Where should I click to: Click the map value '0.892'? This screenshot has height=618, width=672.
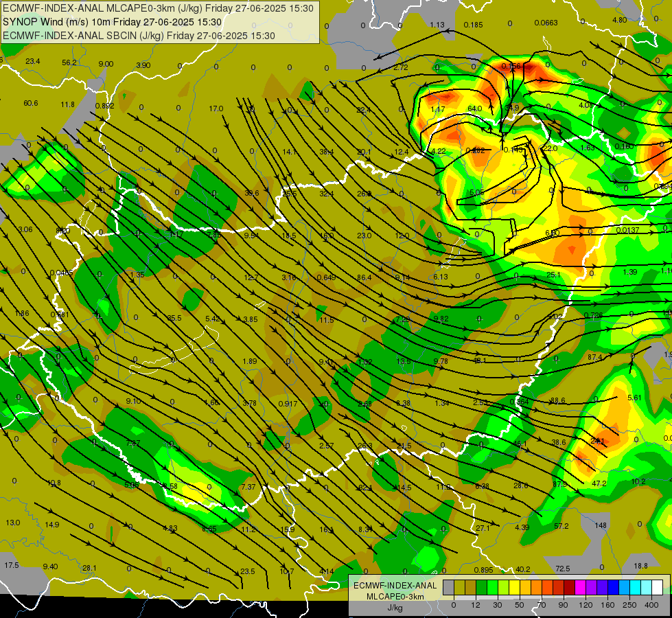pos(104,106)
